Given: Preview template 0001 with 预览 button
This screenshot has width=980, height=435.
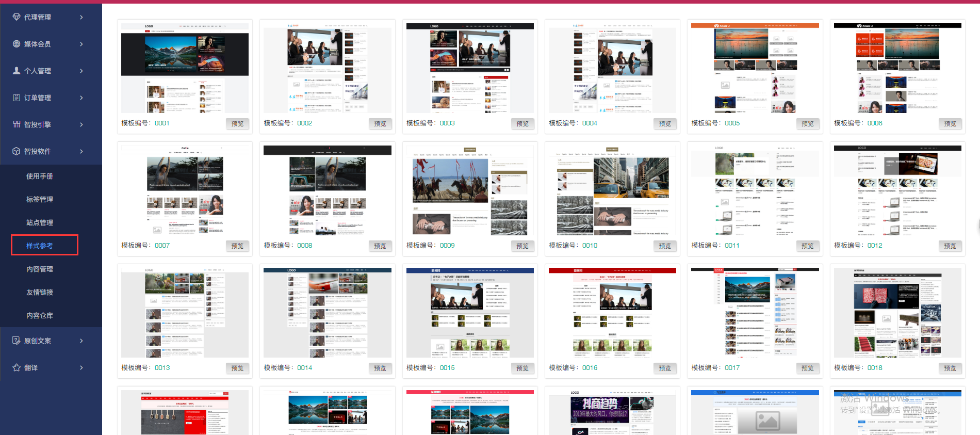Looking at the screenshot, I should click(237, 123).
